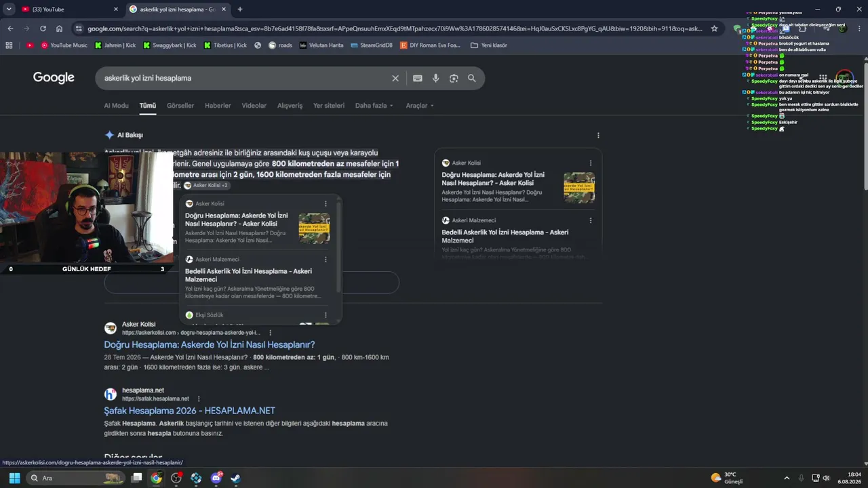Open the Velutan Harita bookmark
The width and height of the screenshot is (868, 488).
[x=322, y=45]
